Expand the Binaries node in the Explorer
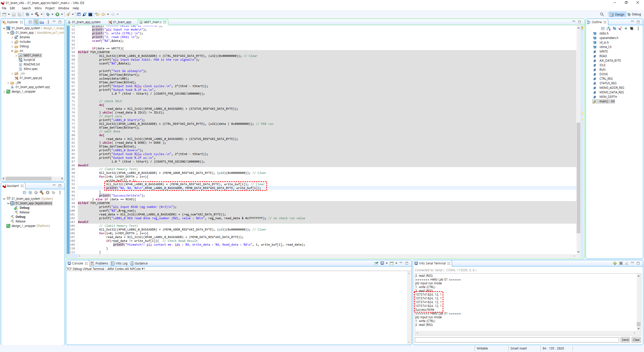The image size is (644, 352). pos(12,37)
